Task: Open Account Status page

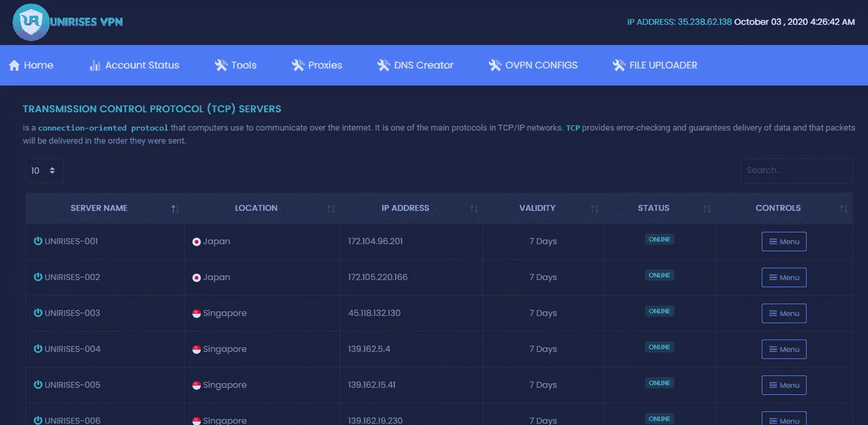Action: (x=134, y=65)
